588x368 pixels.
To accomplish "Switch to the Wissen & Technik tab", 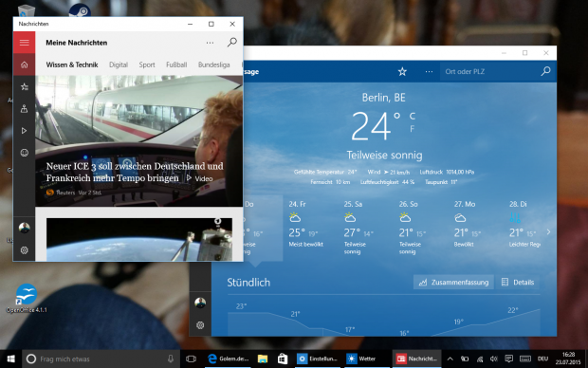I will (72, 64).
